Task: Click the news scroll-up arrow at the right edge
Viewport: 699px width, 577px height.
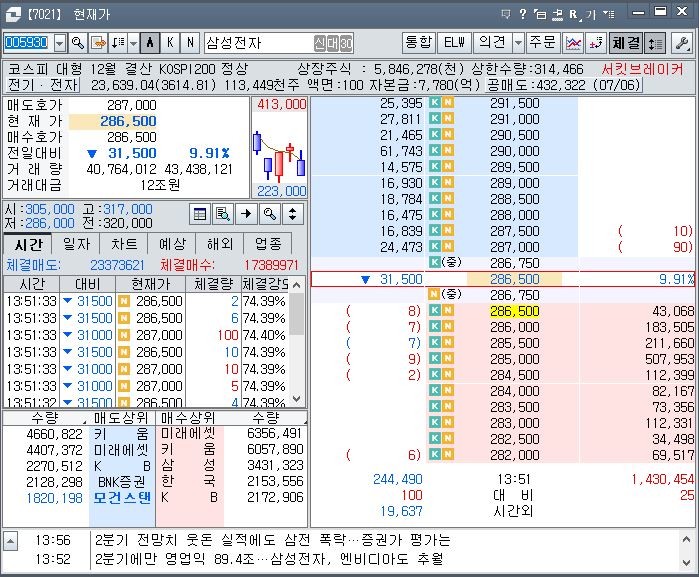Action: 686,540
